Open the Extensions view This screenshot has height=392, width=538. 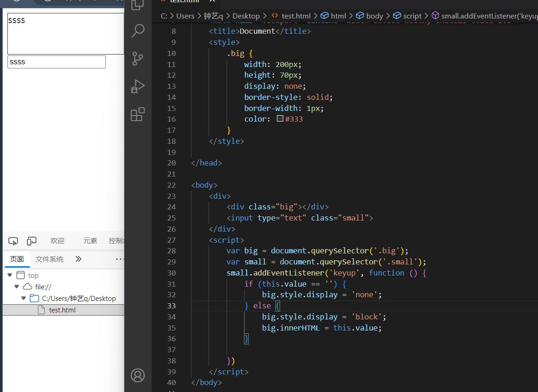(137, 114)
